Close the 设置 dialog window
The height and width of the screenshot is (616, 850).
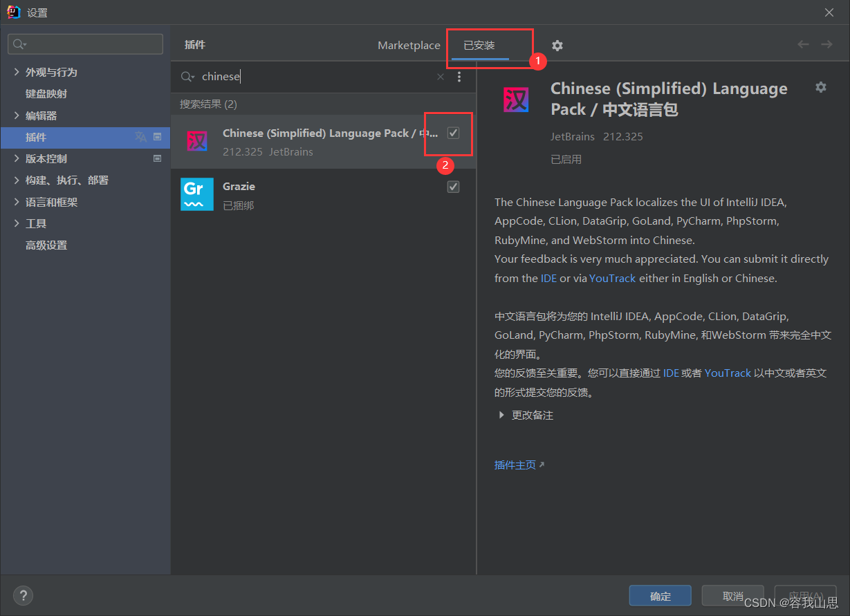829,12
